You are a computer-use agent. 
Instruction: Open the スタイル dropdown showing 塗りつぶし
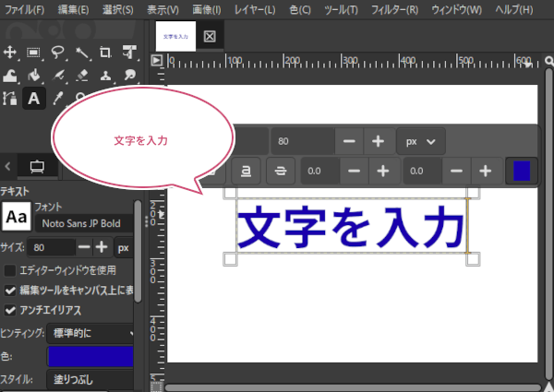click(90, 380)
